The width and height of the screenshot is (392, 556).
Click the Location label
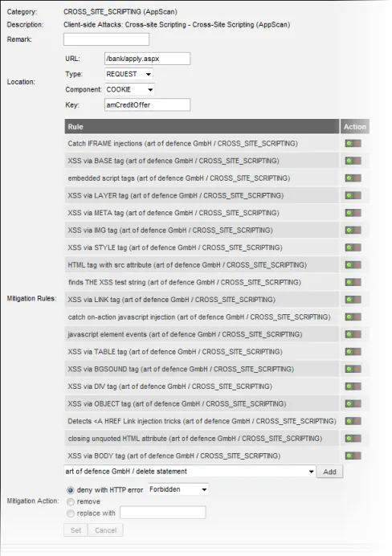coord(21,82)
